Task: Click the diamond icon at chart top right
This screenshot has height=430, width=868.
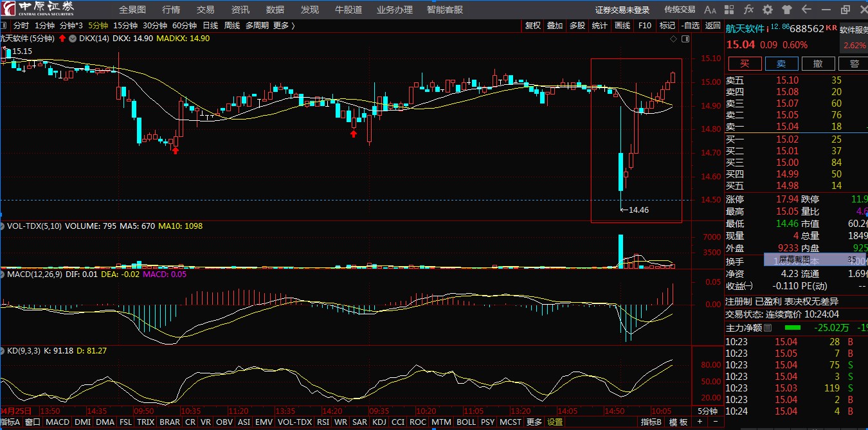Action: coord(673,39)
